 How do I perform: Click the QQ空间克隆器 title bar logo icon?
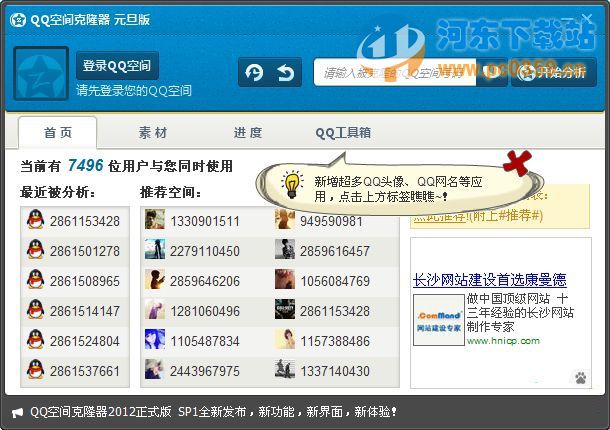pos(18,19)
